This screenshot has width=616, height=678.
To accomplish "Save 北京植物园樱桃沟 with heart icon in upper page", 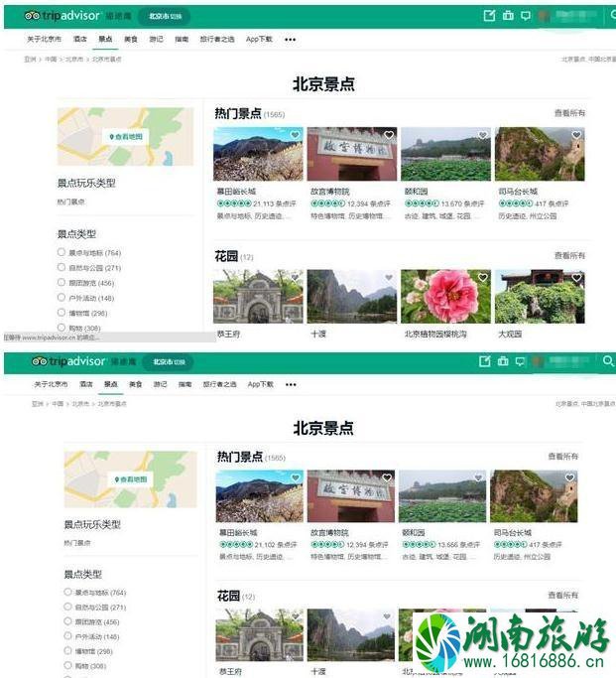I will 482,278.
